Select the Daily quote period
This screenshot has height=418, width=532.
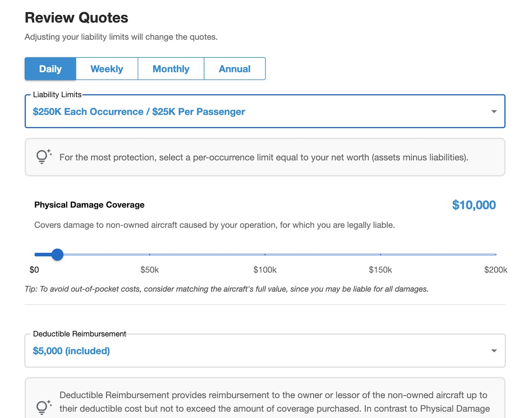[50, 69]
